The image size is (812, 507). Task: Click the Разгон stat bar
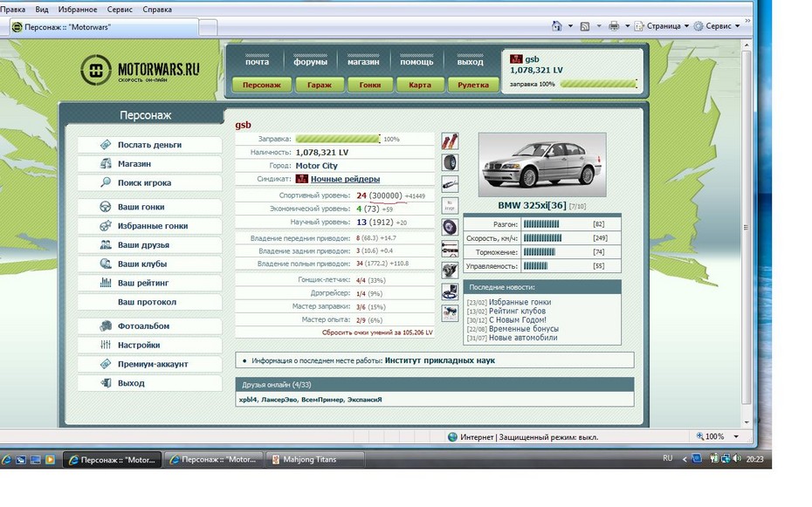(x=541, y=224)
